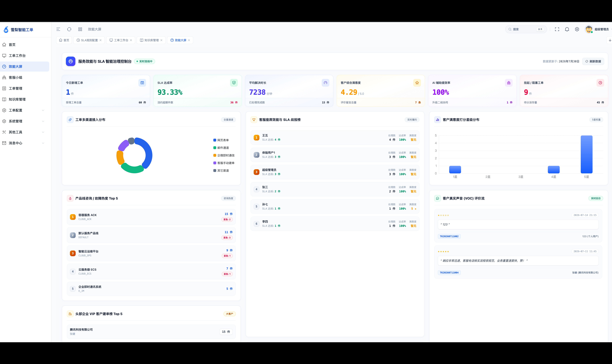Screen dimensions: 612x364
Task: Click the 5星 bar in satisfaction chart
Action: click(586, 154)
